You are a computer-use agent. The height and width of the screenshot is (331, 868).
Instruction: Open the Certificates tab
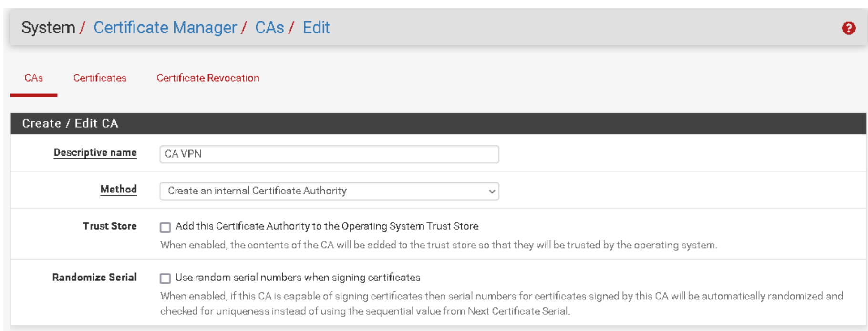(100, 78)
